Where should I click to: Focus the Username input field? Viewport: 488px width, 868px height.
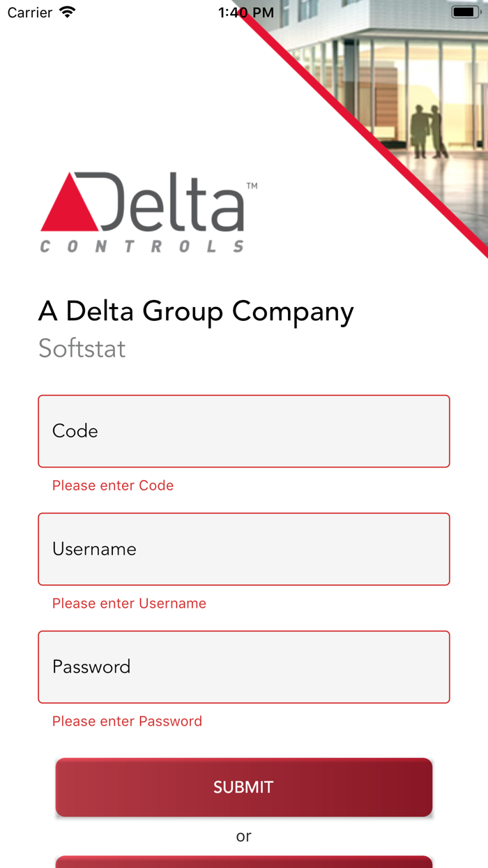point(244,549)
